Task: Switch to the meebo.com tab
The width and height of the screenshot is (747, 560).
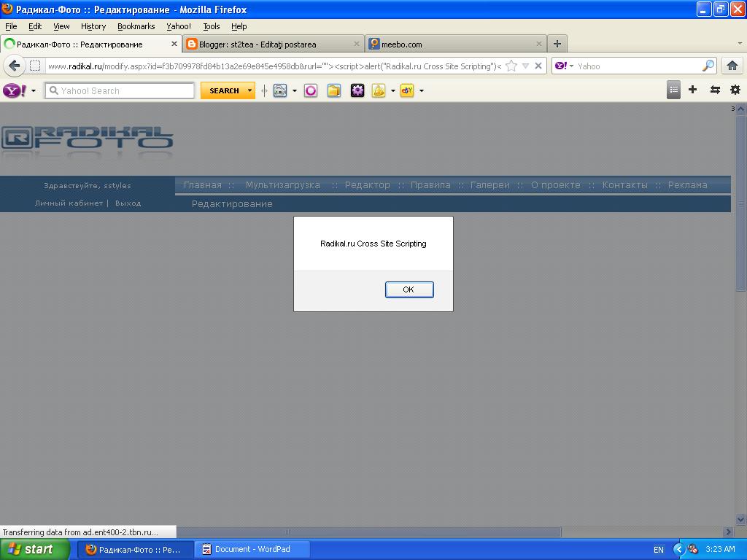Action: point(457,44)
